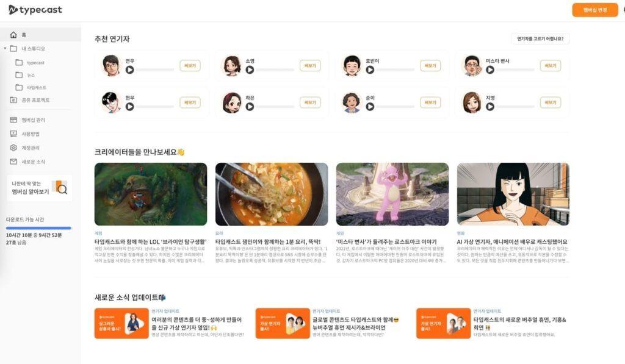Viewport: 625px width, 364px height.
Task: Click the typecast logo in header
Action: [x=35, y=10]
